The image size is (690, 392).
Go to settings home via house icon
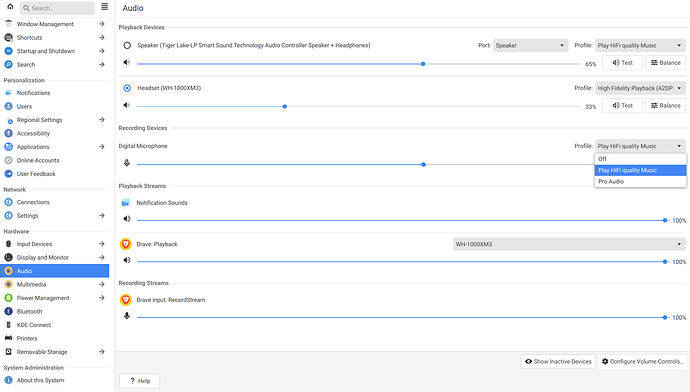pos(10,7)
